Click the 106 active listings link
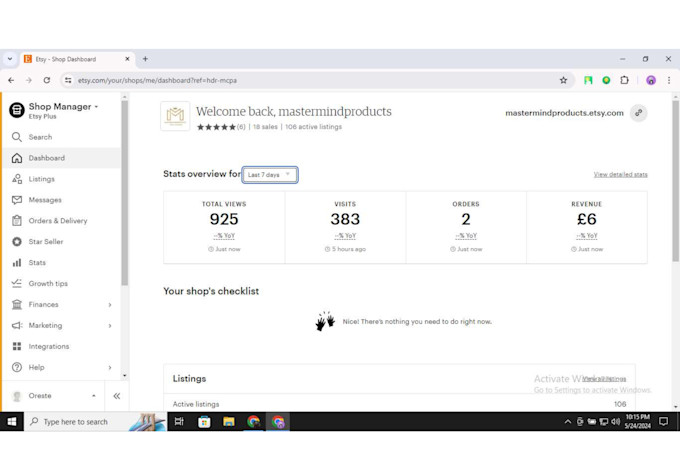Image resolution: width=680 pixels, height=459 pixels. coord(313,127)
